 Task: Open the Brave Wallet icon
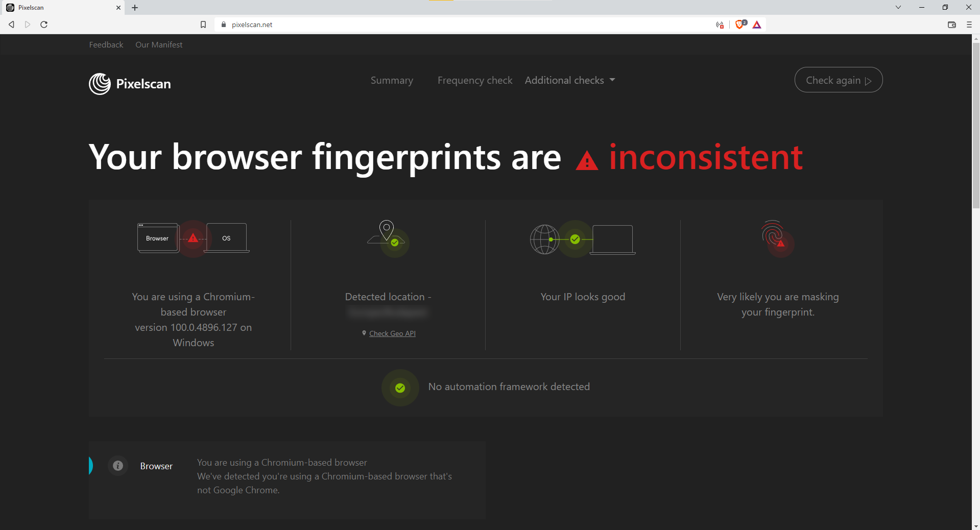point(952,25)
